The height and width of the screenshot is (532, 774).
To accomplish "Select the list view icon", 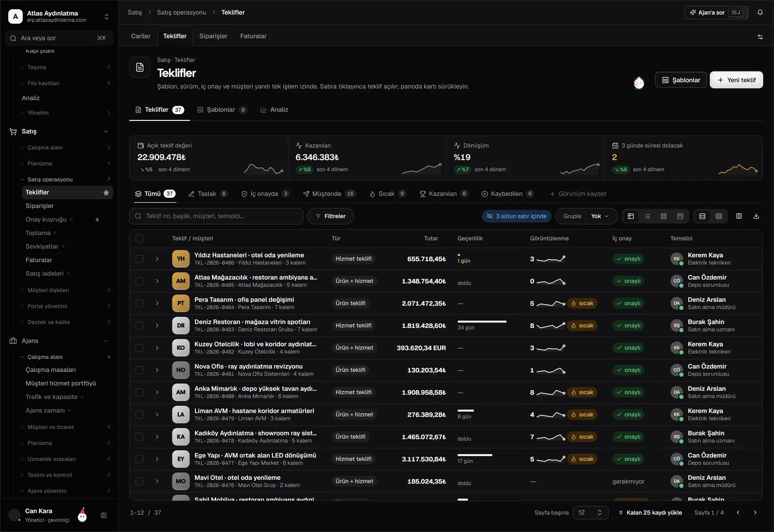I will point(647,216).
